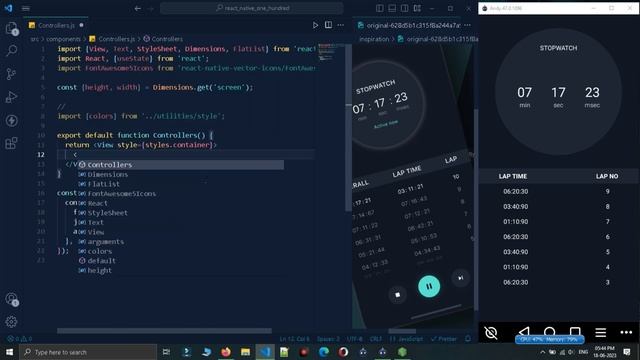Screen dimensions: 640x360
Task: Expand the 'inspiration' breadcrumb in the image editor
Action: pos(374,39)
